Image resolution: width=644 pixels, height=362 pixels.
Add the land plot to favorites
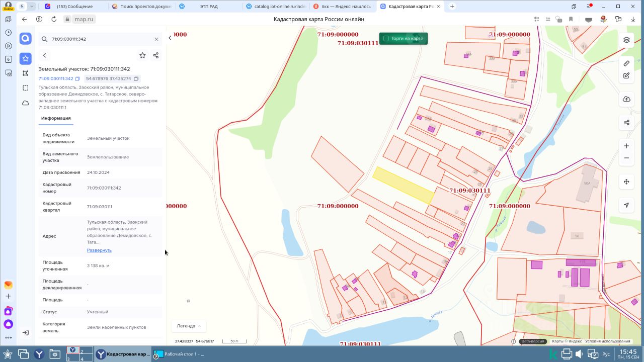142,55
